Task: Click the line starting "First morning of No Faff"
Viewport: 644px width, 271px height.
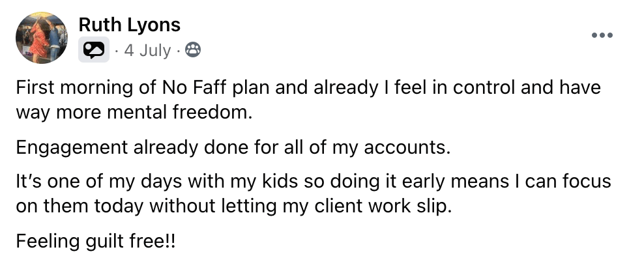Action: (308, 87)
